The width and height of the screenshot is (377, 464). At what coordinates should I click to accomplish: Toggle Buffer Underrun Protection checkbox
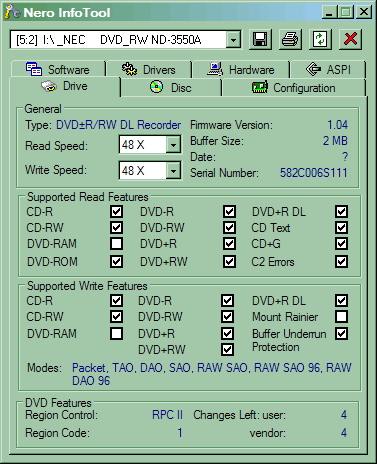coord(341,333)
